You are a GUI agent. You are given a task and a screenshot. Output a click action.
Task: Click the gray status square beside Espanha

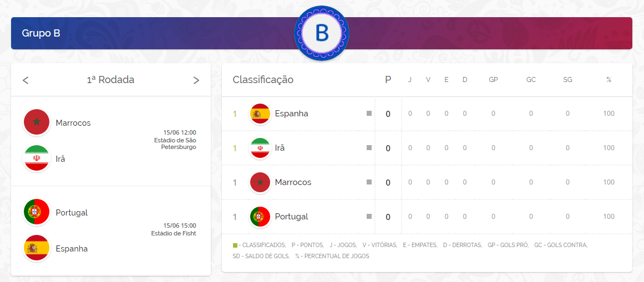369,114
